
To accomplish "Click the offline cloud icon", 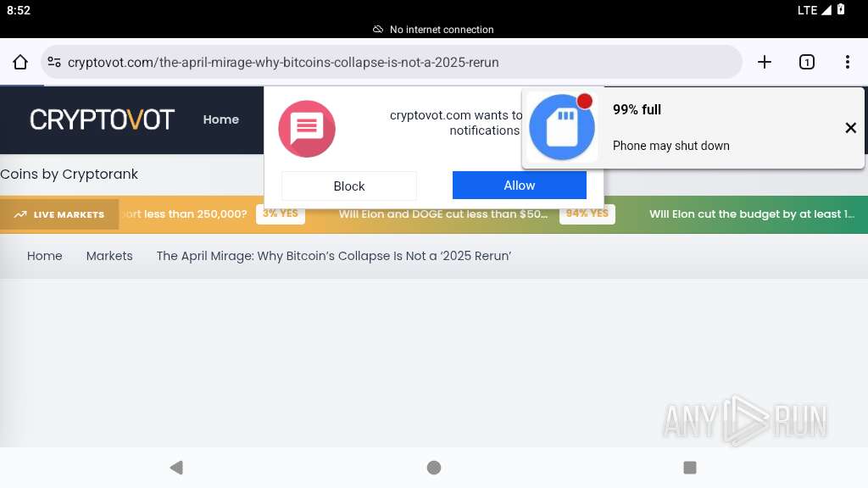I will click(378, 30).
